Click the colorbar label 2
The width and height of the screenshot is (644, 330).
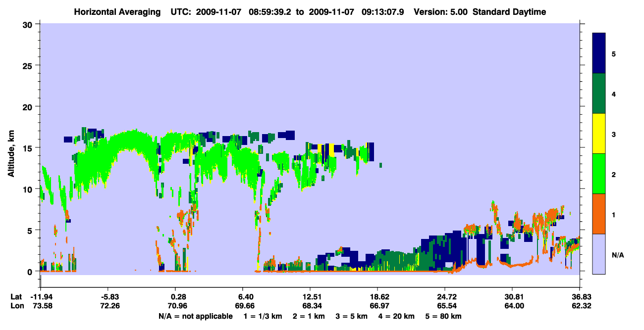click(613, 174)
